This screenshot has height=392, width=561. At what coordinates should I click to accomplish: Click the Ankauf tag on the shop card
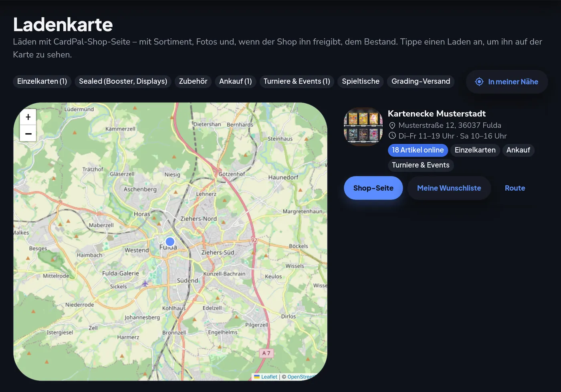518,150
